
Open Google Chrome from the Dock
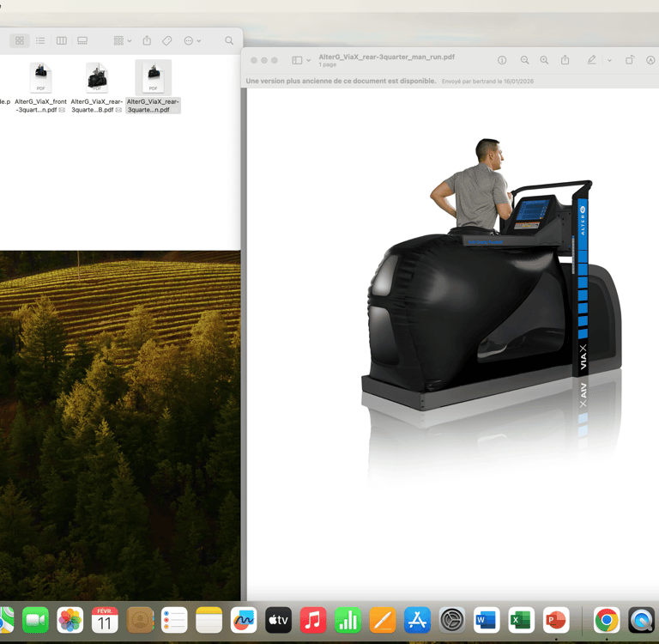point(607,620)
